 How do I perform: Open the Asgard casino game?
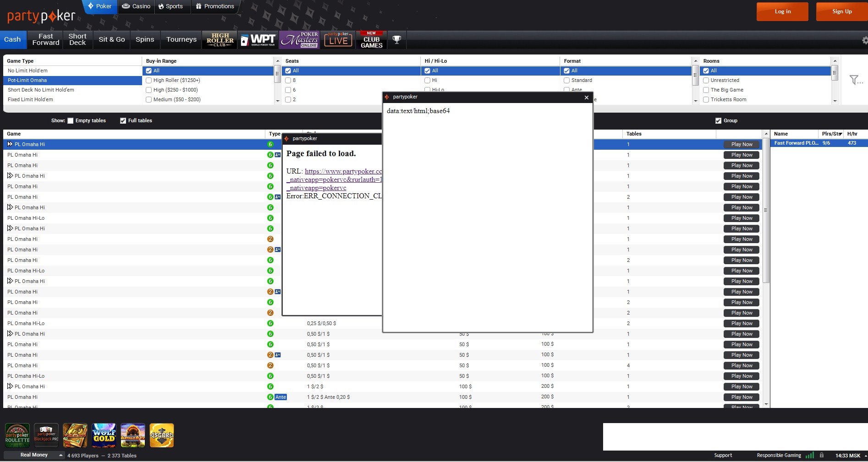pos(162,435)
